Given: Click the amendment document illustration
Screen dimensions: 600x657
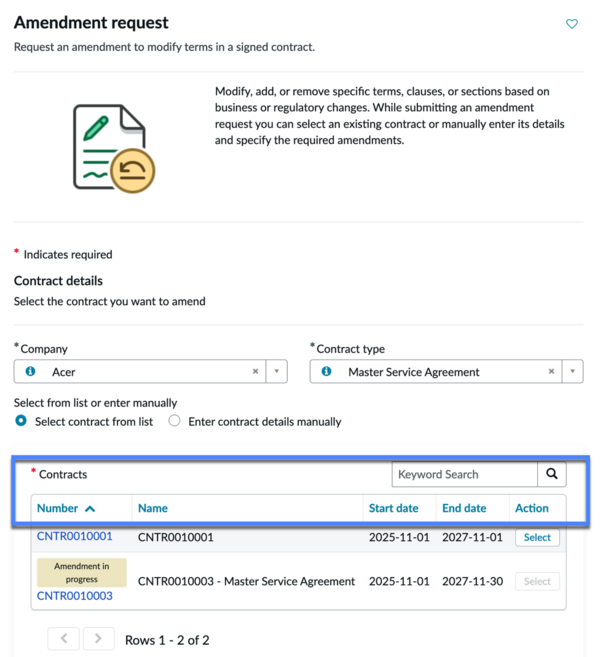Looking at the screenshot, I should point(114,148).
